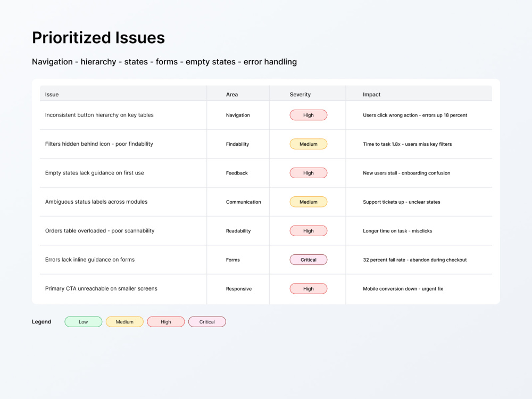The image size is (532, 399).
Task: Select 'Errors lack inline guidance on forms'
Action: (90, 260)
